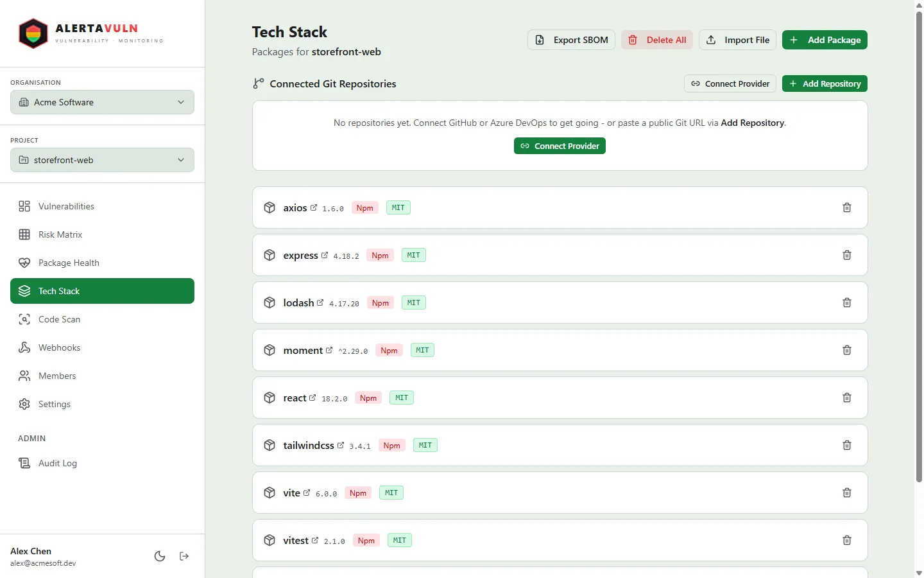Click the AlertaVuln shield logo
This screenshot has width=924, height=578.
[33, 33]
